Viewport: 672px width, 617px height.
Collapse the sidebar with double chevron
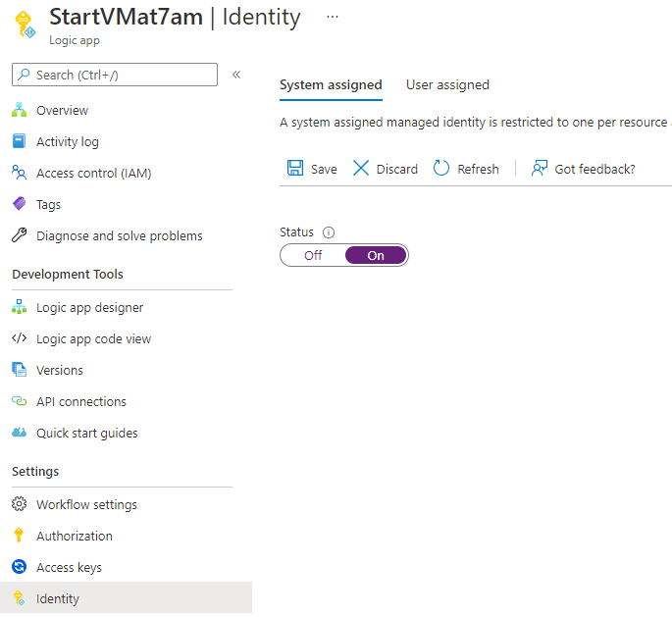pyautogui.click(x=236, y=75)
